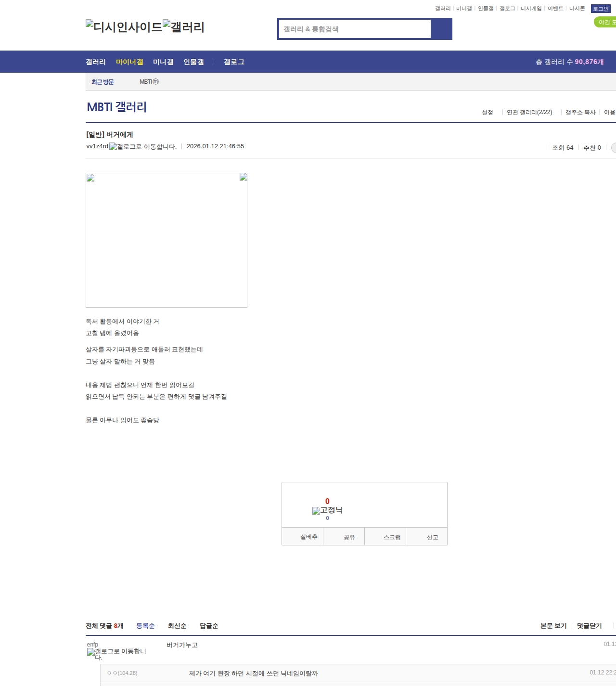
Task: Click enfp's gallog icon in the comments
Action: 91,652
